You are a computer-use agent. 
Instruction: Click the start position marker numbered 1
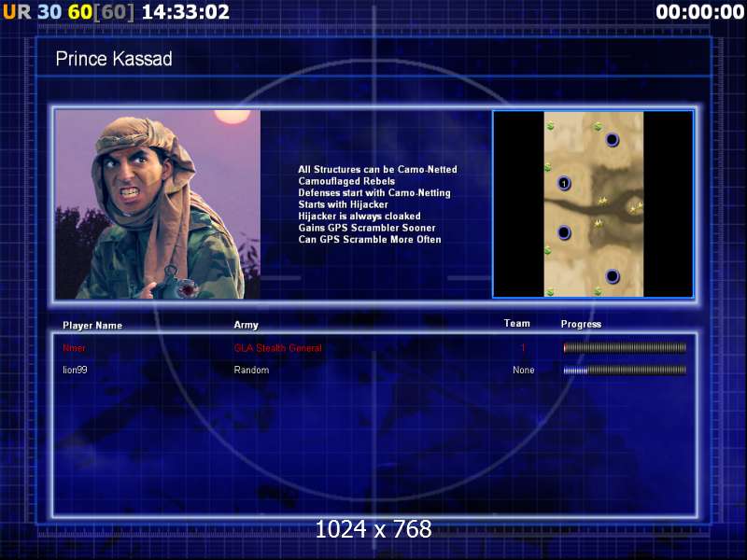[564, 184]
